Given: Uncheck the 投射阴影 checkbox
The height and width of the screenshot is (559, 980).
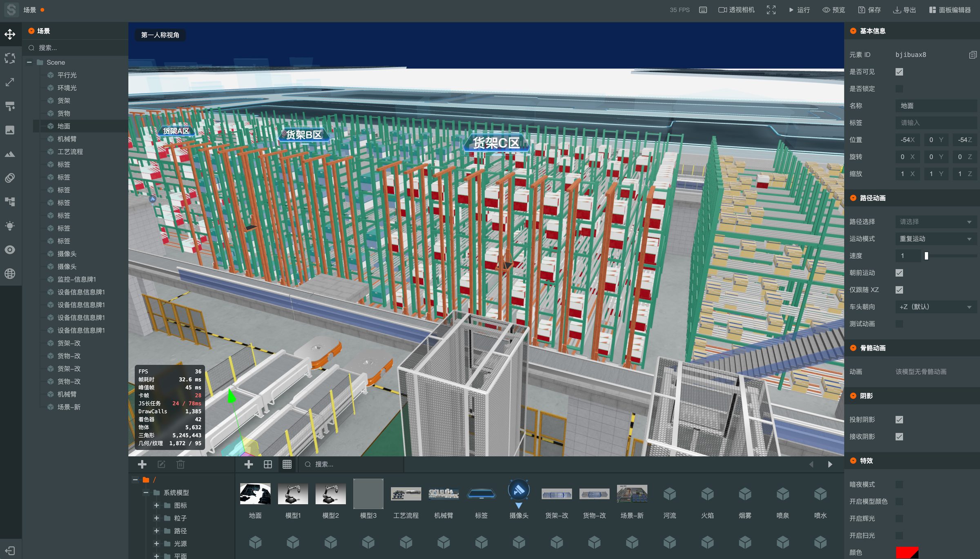Looking at the screenshot, I should point(899,419).
